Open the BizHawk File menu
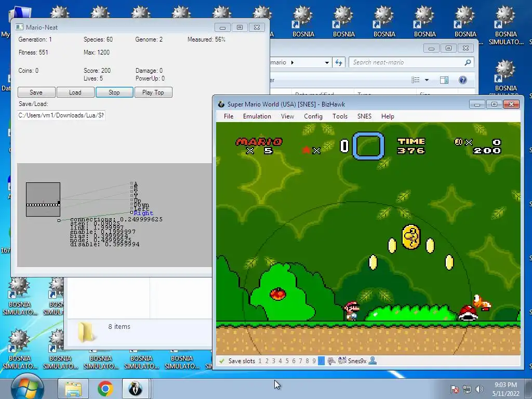The image size is (532, 399). tap(229, 116)
